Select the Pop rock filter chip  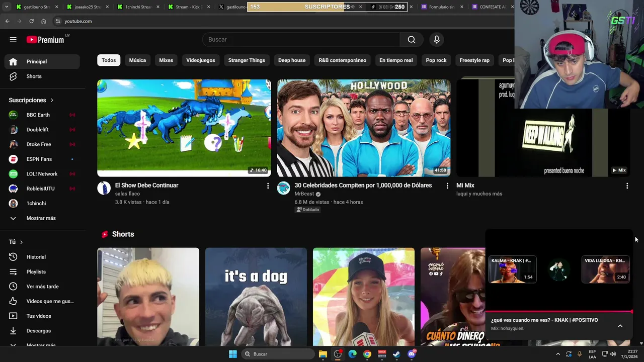(x=436, y=60)
